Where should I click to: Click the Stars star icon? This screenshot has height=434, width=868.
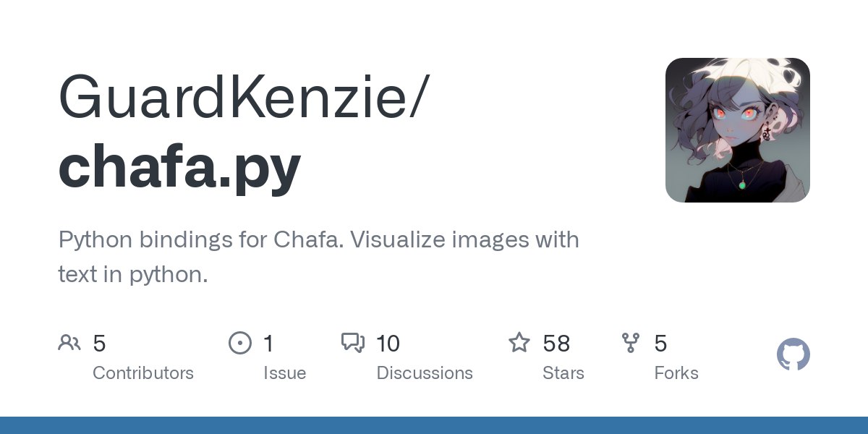pos(519,342)
